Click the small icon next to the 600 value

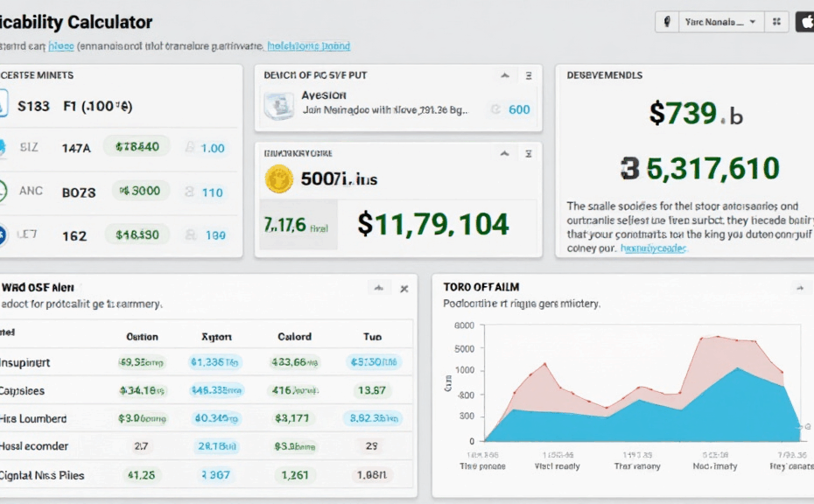pyautogui.click(x=495, y=109)
